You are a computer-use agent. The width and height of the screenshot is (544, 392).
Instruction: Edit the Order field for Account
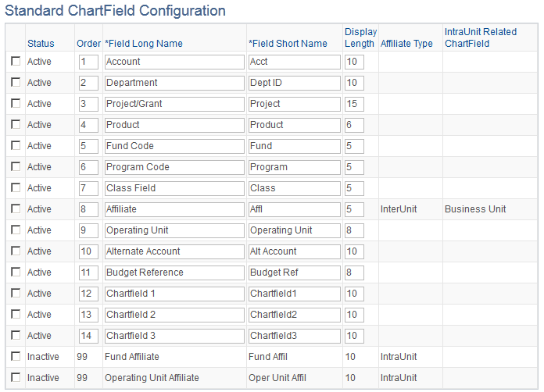point(88,62)
